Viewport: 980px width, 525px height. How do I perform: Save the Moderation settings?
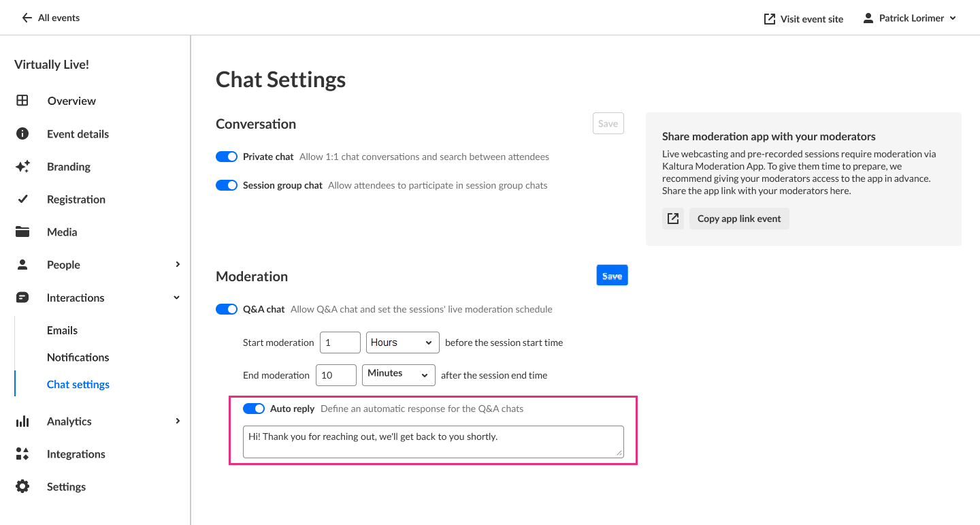click(x=612, y=276)
